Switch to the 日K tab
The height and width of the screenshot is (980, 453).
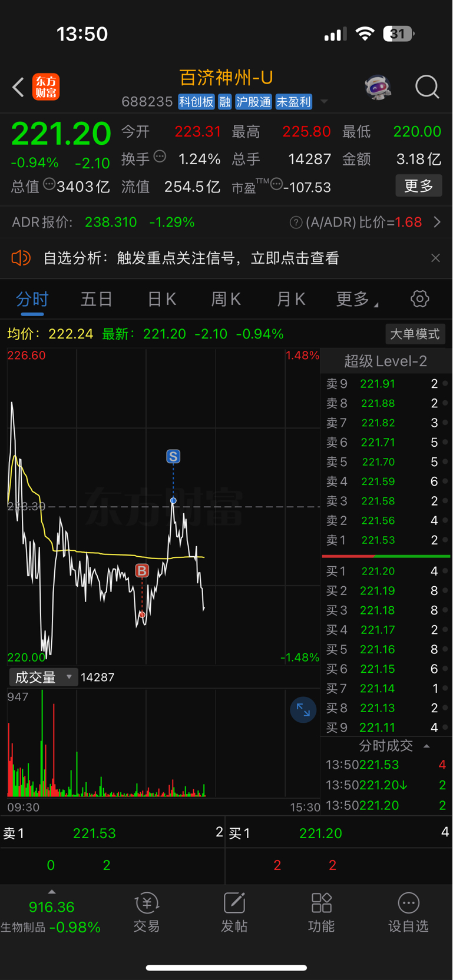point(162,299)
